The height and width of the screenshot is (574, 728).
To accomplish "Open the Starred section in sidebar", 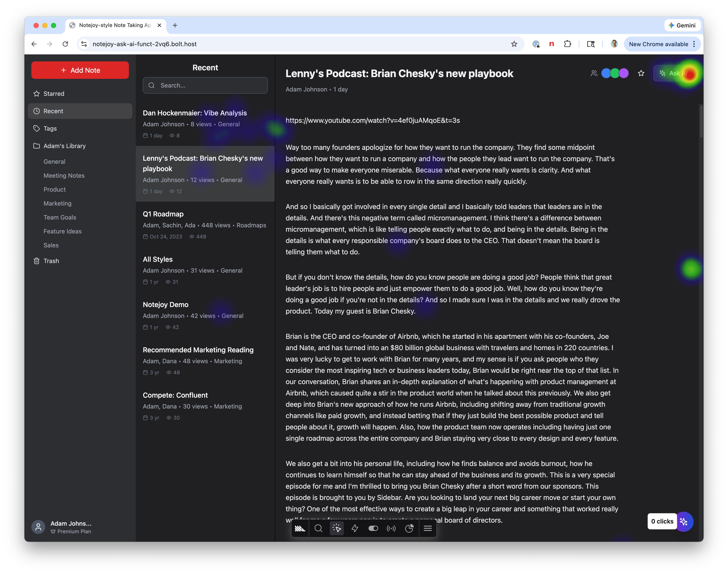I will pos(54,94).
